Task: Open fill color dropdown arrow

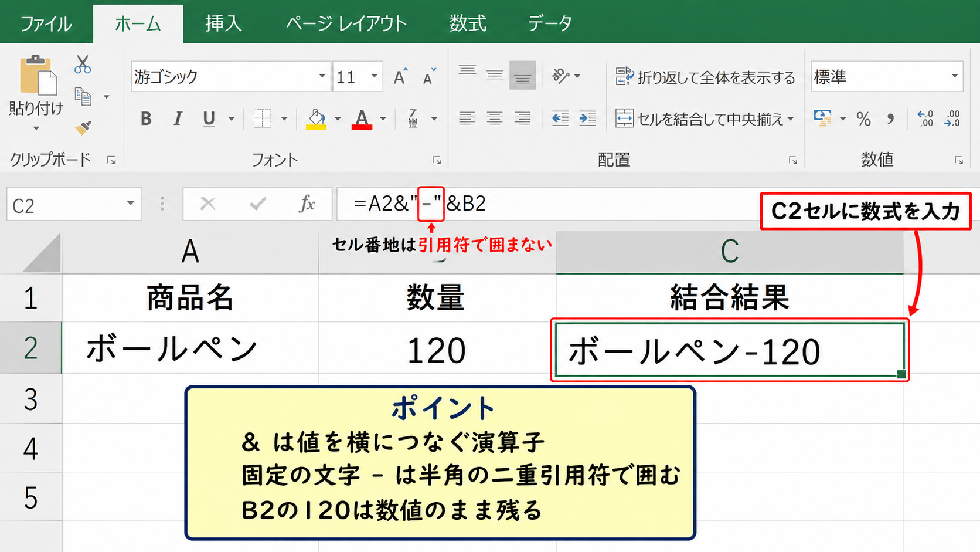Action: 338,119
